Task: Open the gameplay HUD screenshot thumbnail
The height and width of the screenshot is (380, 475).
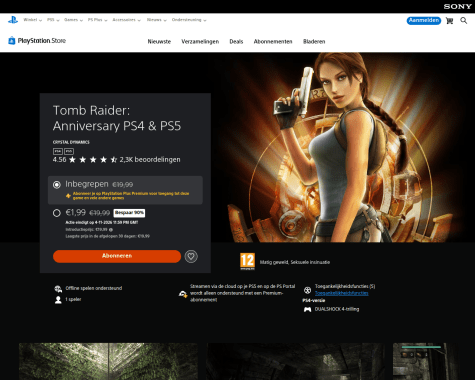Action: 425,362
